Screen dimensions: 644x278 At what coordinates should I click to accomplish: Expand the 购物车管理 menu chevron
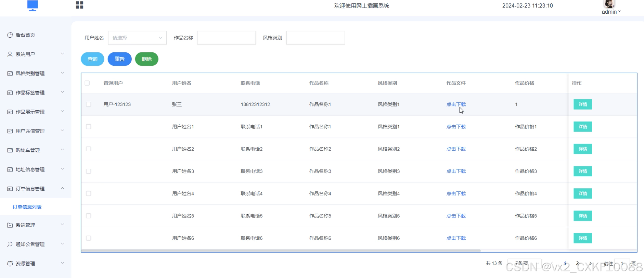pos(62,149)
